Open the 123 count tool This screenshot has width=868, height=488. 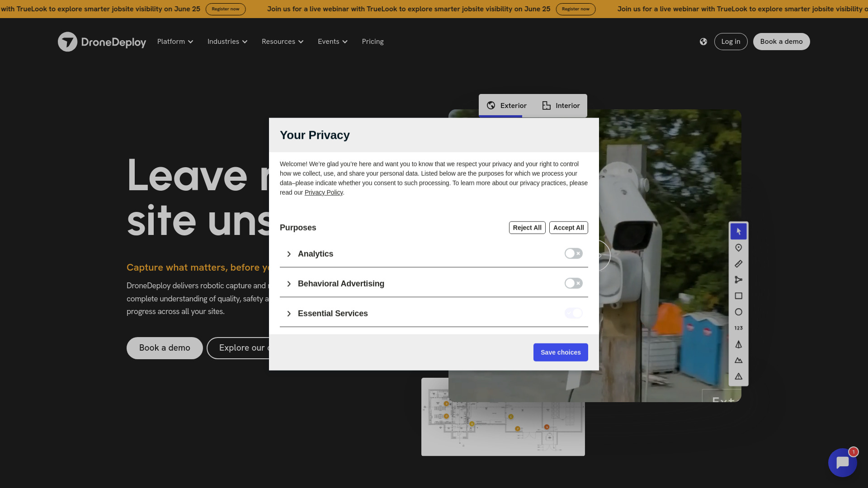click(739, 328)
